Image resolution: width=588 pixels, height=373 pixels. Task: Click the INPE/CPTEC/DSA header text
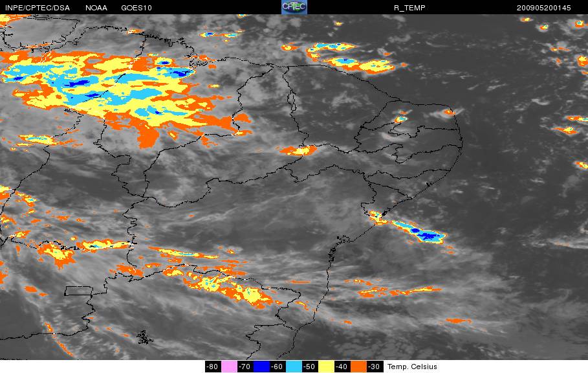(38, 8)
